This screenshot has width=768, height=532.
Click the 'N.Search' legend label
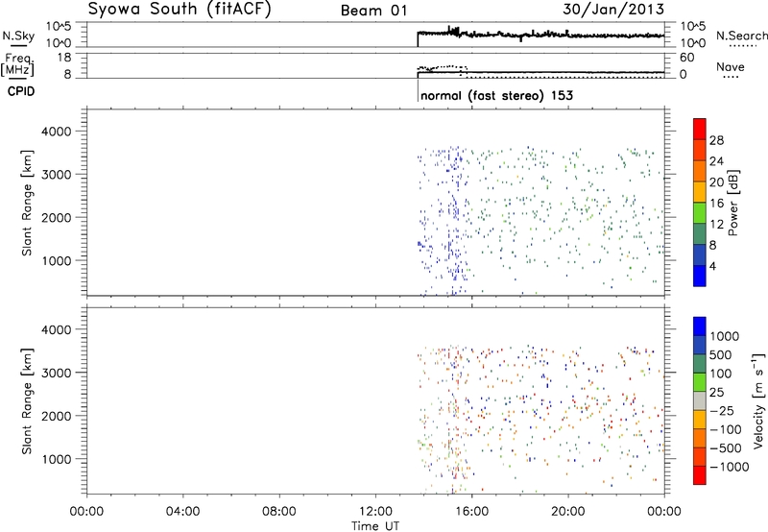tap(742, 36)
